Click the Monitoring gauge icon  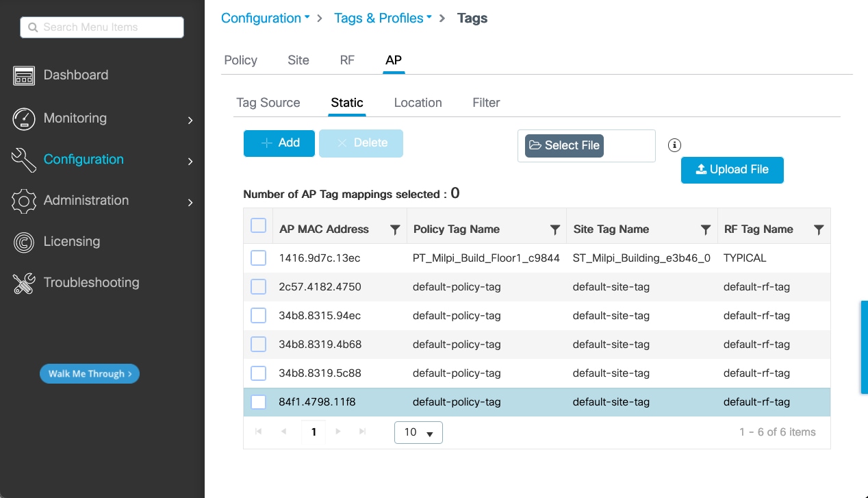(x=24, y=119)
